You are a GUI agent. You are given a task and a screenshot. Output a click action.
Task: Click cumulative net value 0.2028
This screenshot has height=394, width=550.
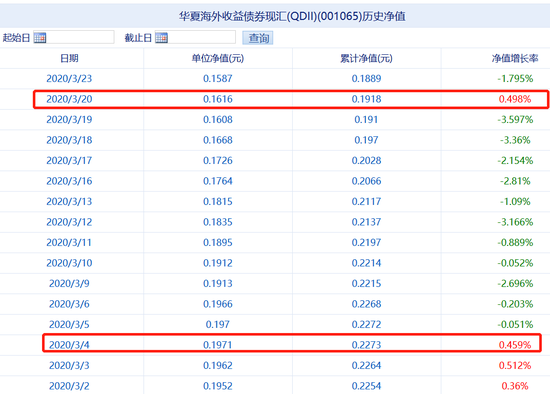(x=366, y=161)
